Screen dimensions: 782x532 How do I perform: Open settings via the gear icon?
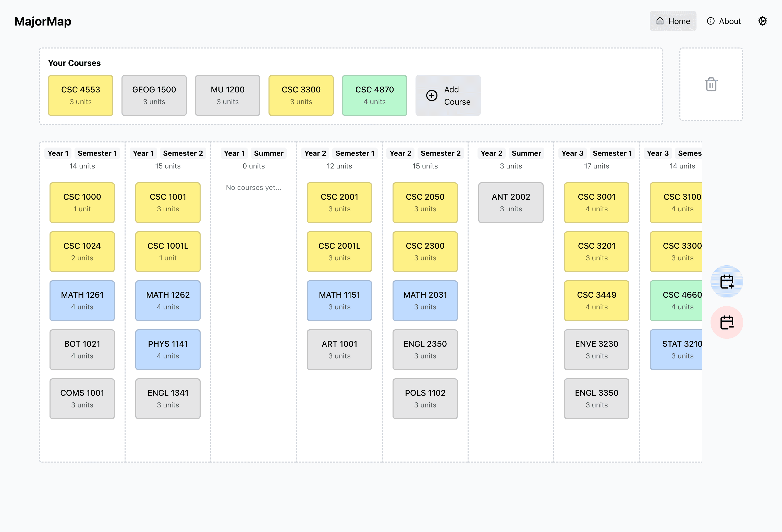pos(762,21)
